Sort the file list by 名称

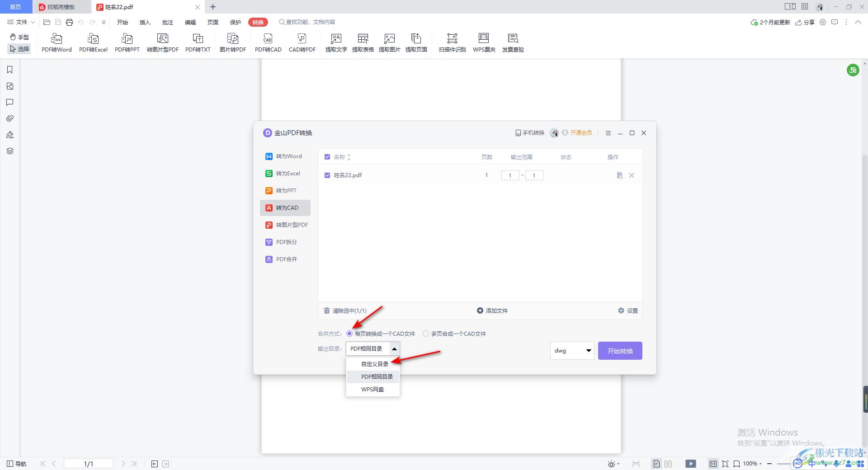pos(349,157)
